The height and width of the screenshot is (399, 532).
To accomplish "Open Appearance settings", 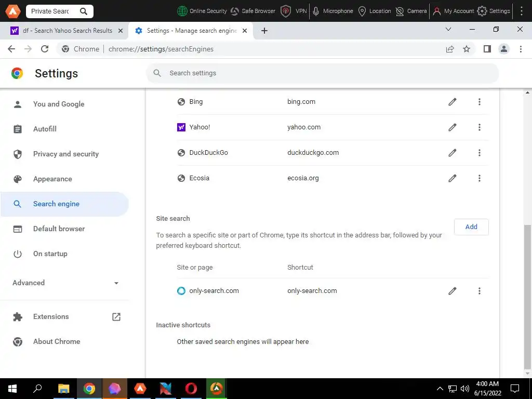I will click(64, 179).
